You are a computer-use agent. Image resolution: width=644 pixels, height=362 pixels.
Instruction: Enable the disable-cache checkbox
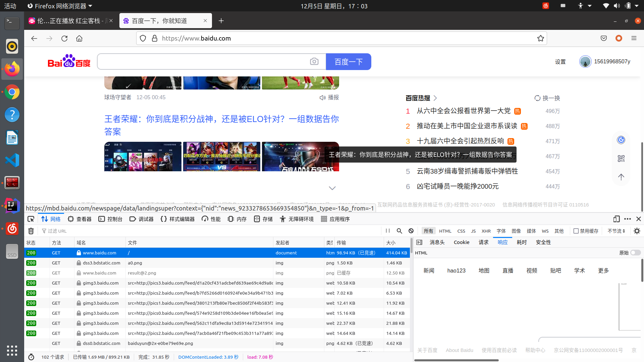pos(576,231)
